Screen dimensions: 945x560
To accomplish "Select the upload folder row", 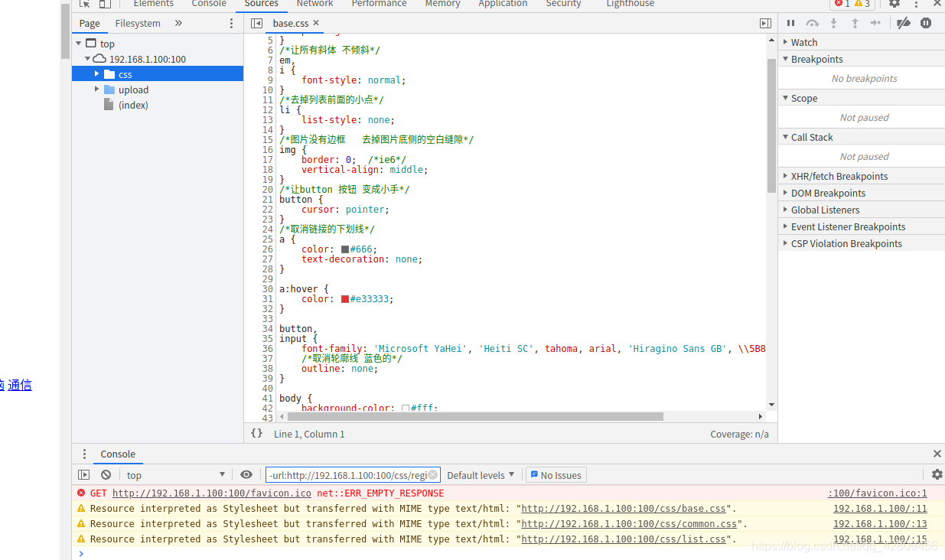I will pyautogui.click(x=158, y=90).
